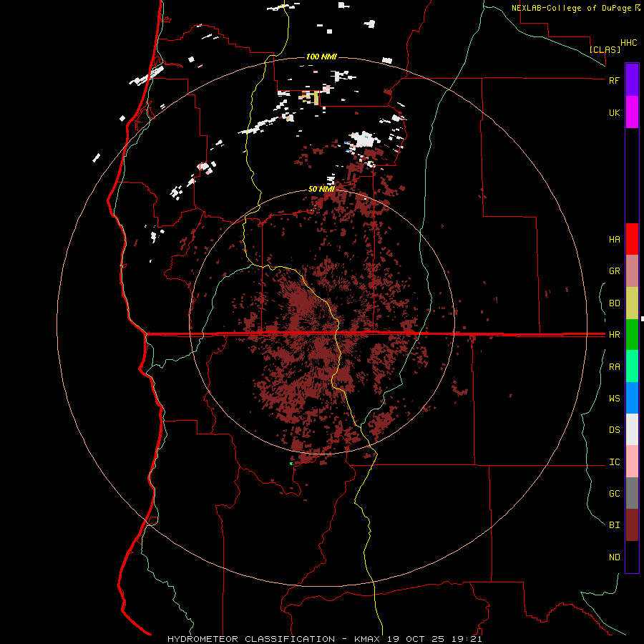
Task: Click the 'HHC' product code text
Action: coord(628,43)
